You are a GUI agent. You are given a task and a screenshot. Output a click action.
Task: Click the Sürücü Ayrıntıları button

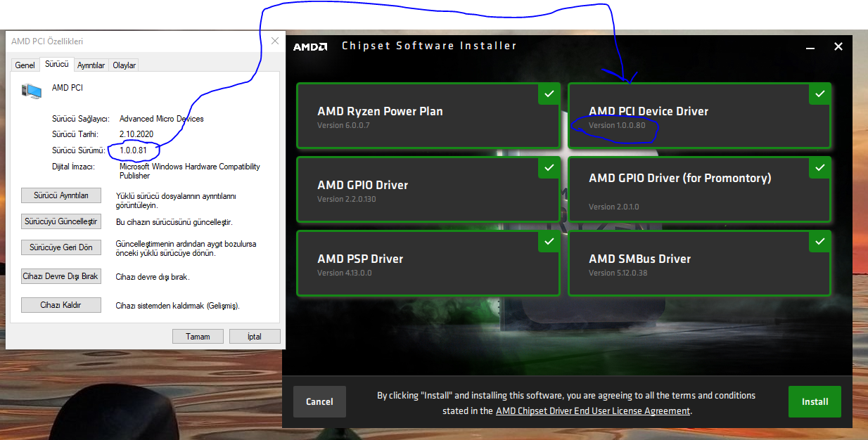point(61,195)
